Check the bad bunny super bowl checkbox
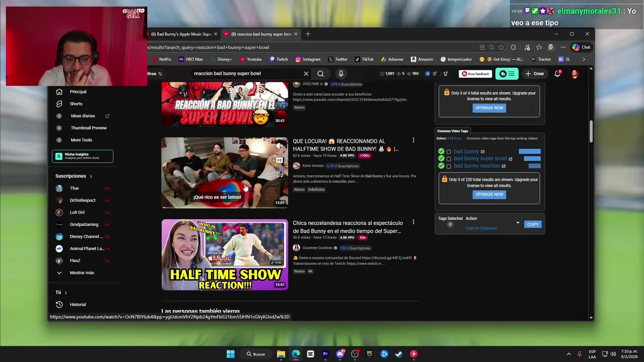 tap(449, 159)
